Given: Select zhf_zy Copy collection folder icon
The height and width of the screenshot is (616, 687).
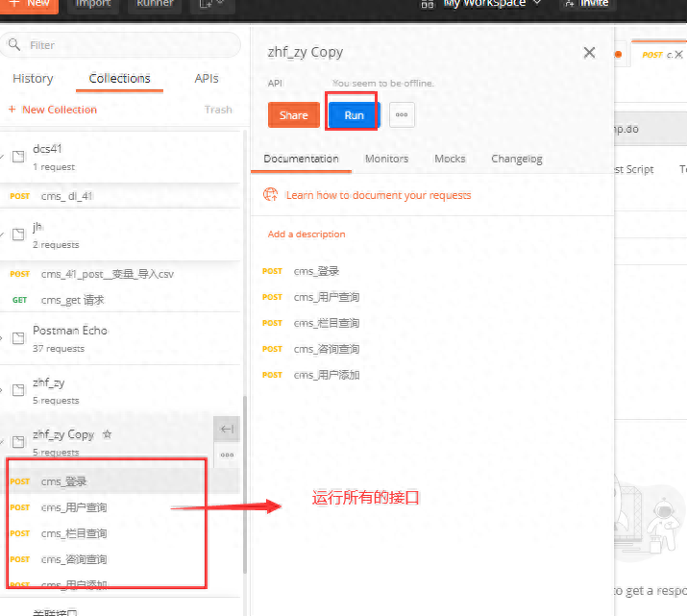Looking at the screenshot, I should coord(18,442).
